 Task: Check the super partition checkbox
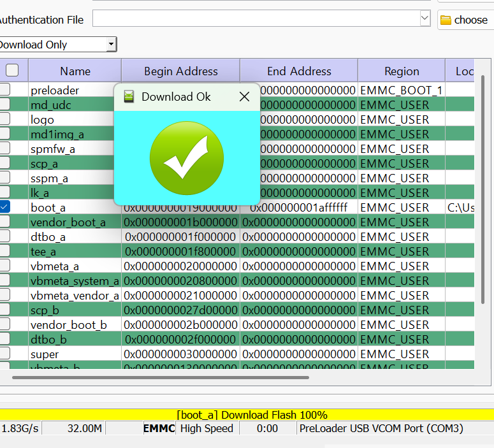pyautogui.click(x=4, y=354)
